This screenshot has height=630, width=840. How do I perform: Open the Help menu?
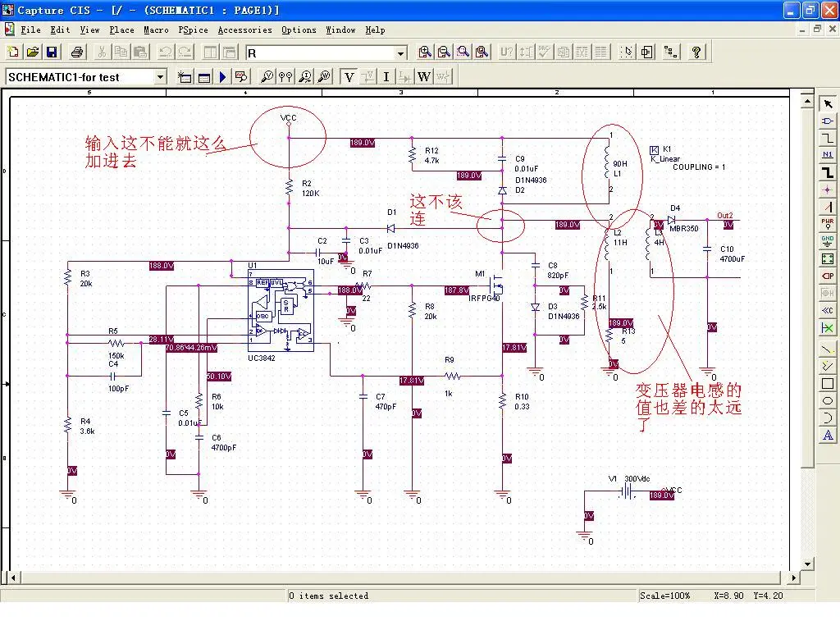(x=375, y=30)
